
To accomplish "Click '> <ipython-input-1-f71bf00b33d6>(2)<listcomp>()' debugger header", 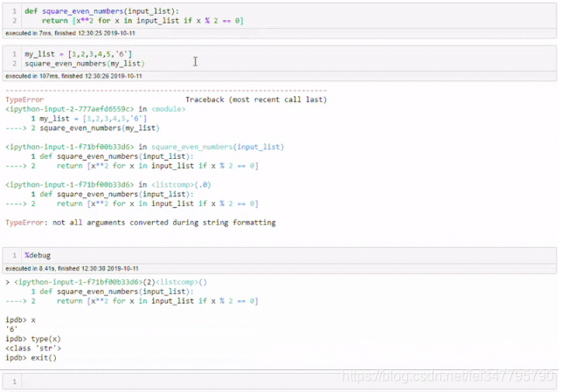I will coord(106,282).
